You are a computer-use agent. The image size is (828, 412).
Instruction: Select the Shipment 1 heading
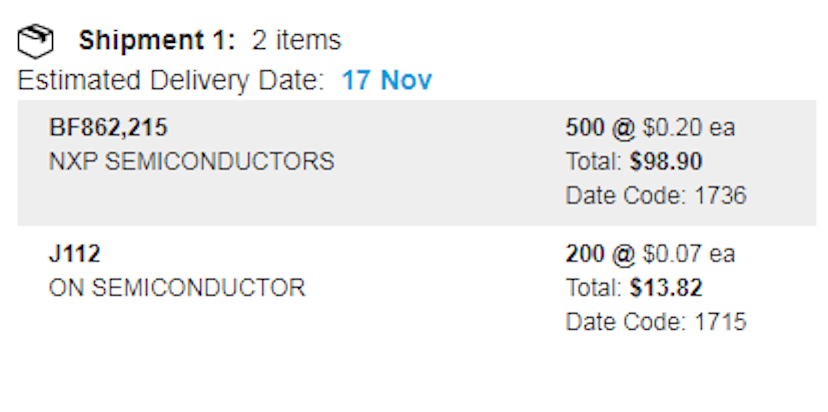[157, 40]
